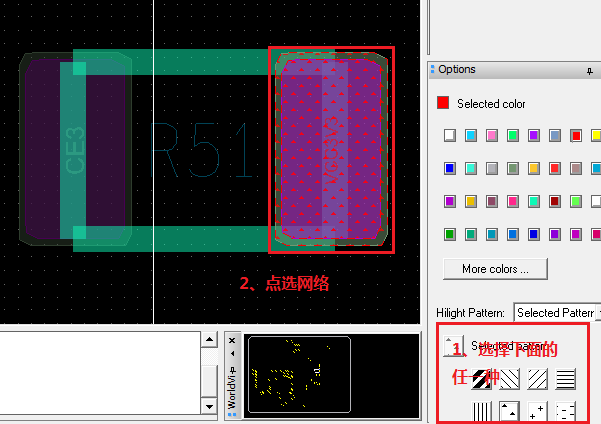This screenshot has height=424, width=601.
Task: Pick the white swatch in first color row
Action: (450, 135)
